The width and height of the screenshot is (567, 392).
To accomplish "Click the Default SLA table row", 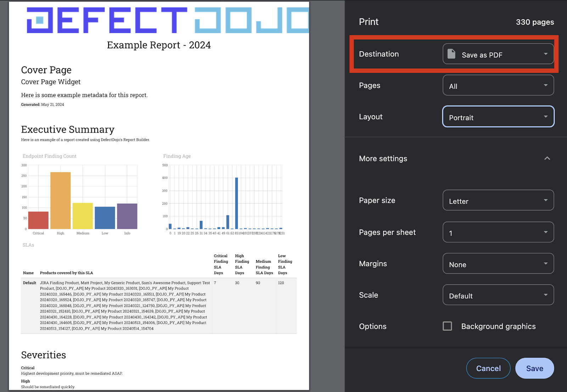I will [159, 306].
